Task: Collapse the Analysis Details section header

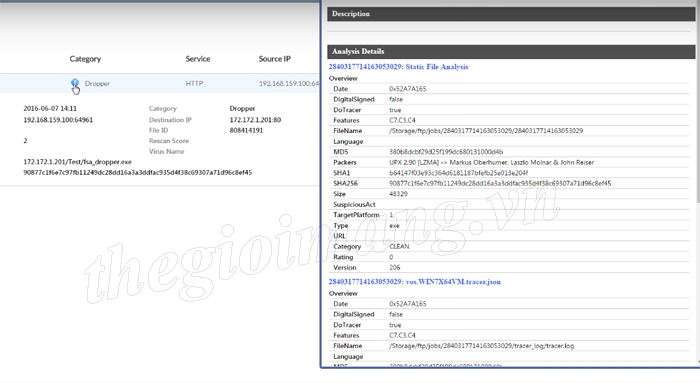Action: tap(511, 51)
